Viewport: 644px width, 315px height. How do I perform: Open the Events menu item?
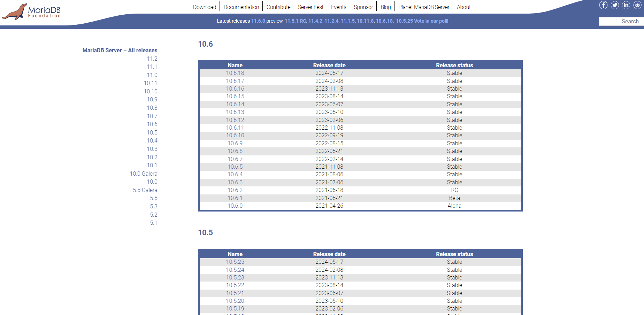click(x=339, y=7)
